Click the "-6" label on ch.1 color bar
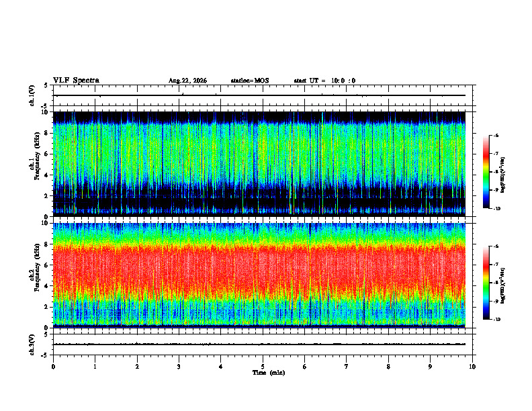 pos(496,136)
